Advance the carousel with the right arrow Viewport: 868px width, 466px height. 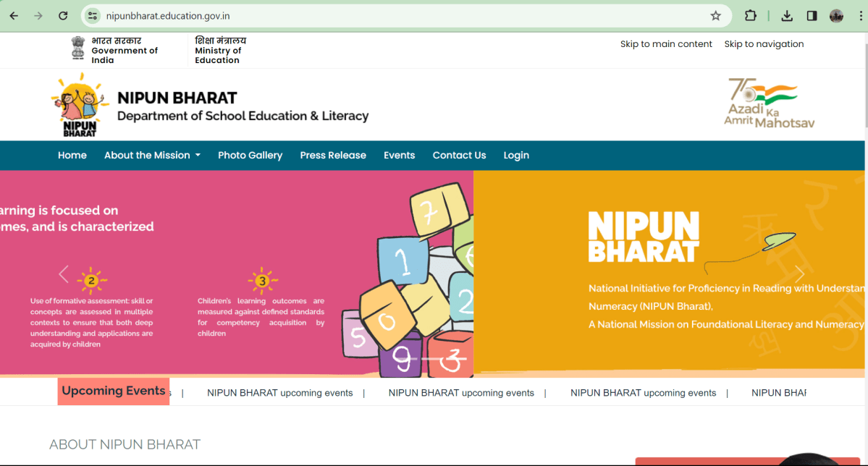pyautogui.click(x=799, y=274)
